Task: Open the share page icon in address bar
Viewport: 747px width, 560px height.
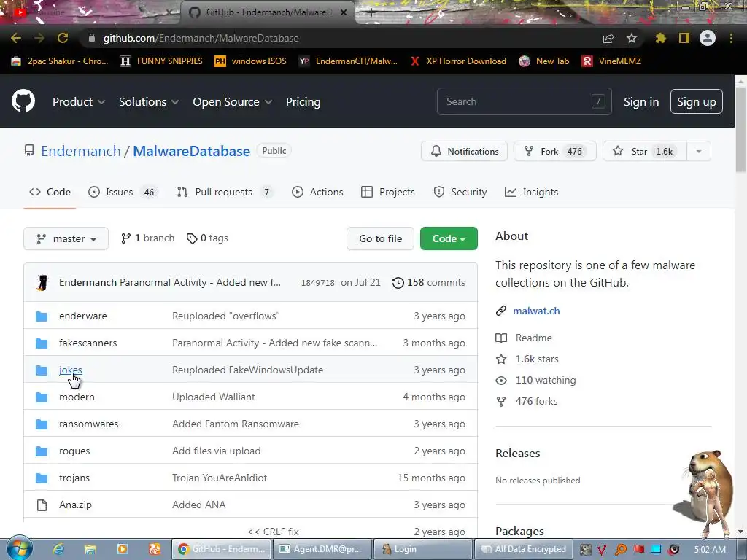Action: coord(608,38)
